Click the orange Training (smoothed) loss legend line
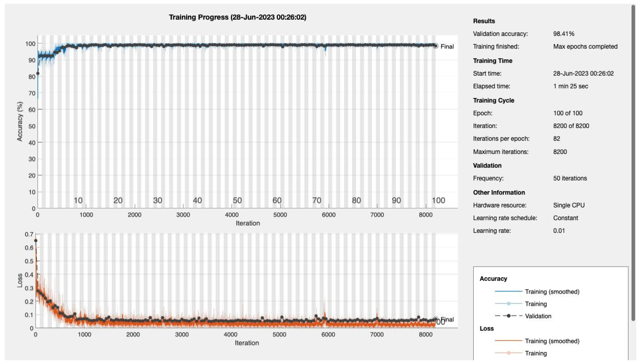The width and height of the screenshot is (641, 364). click(x=508, y=341)
